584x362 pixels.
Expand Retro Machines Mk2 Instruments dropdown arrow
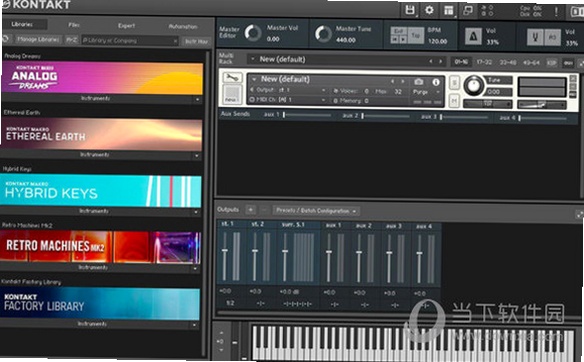click(195, 269)
